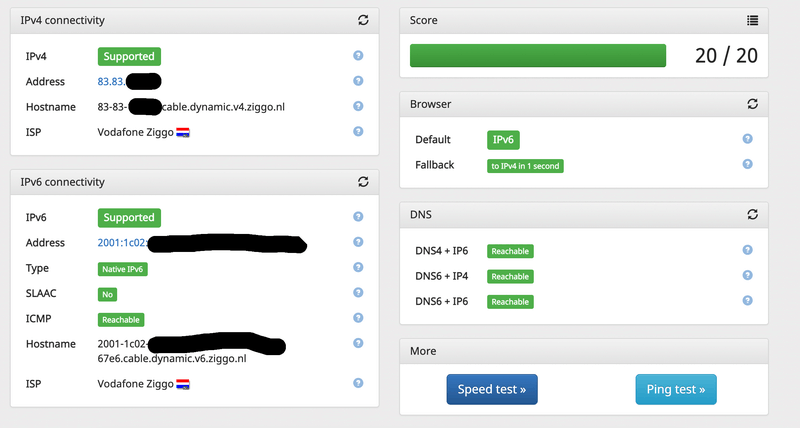Click help icon beside Browser Fallback
The height and width of the screenshot is (428, 800).
pyautogui.click(x=747, y=165)
